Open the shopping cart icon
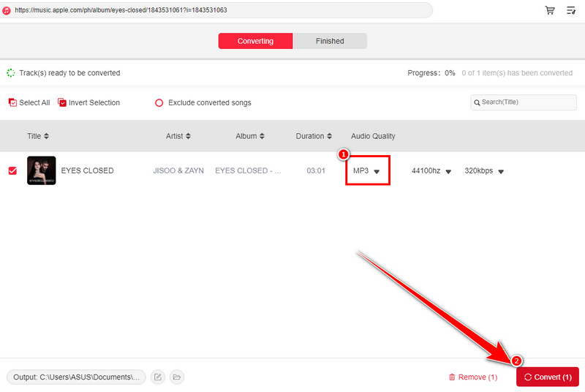The width and height of the screenshot is (585, 392). point(550,10)
